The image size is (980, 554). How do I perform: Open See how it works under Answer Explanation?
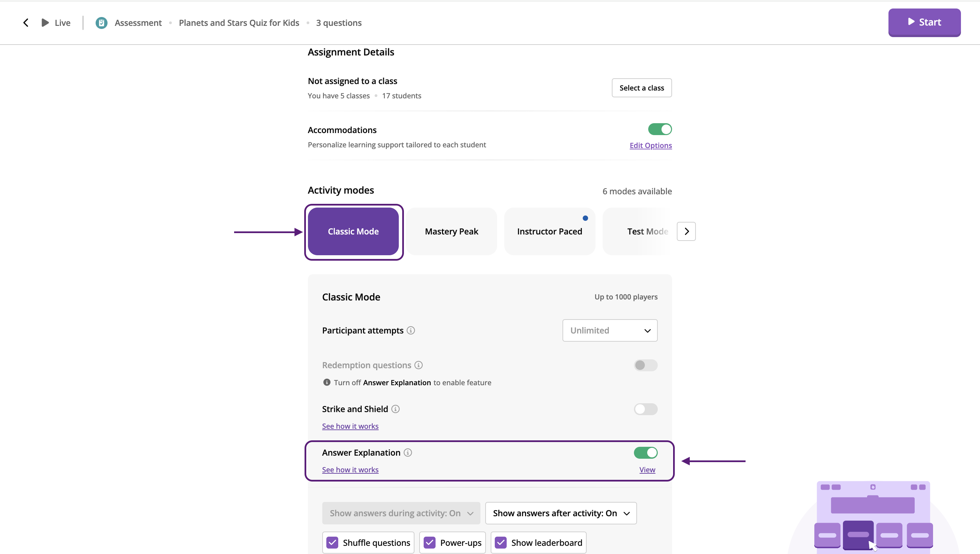point(350,470)
